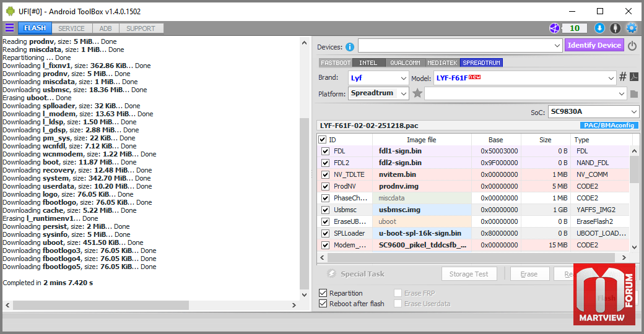Open the folder browse icon
The width and height of the screenshot is (644, 334).
coord(634,94)
